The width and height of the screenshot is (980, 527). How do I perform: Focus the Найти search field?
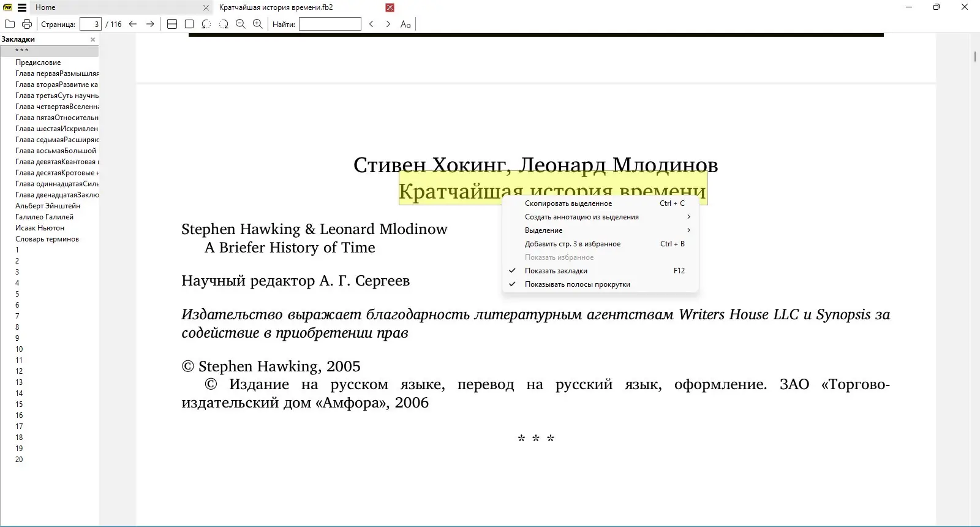330,24
